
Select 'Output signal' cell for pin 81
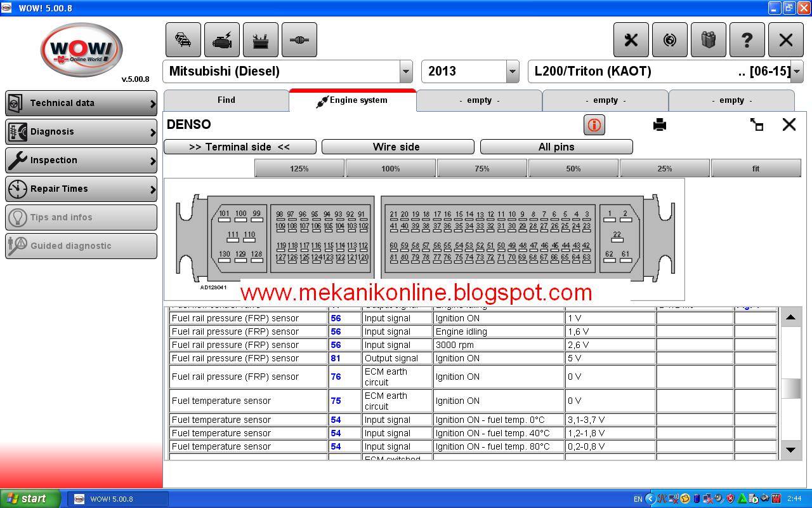pyautogui.click(x=397, y=358)
